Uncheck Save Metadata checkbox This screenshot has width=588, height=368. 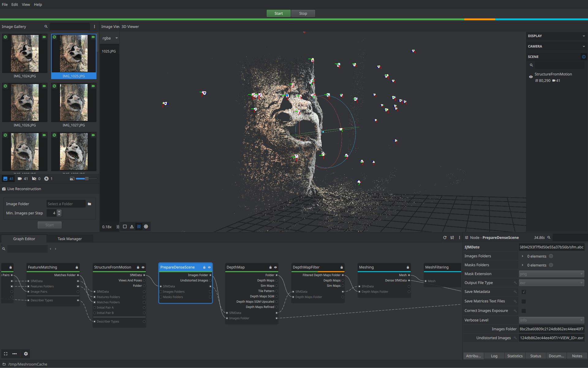524,292
